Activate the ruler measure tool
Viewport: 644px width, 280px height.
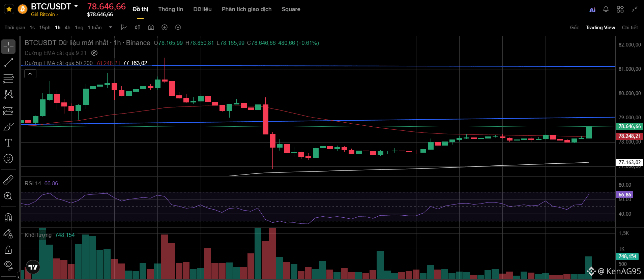click(x=8, y=180)
